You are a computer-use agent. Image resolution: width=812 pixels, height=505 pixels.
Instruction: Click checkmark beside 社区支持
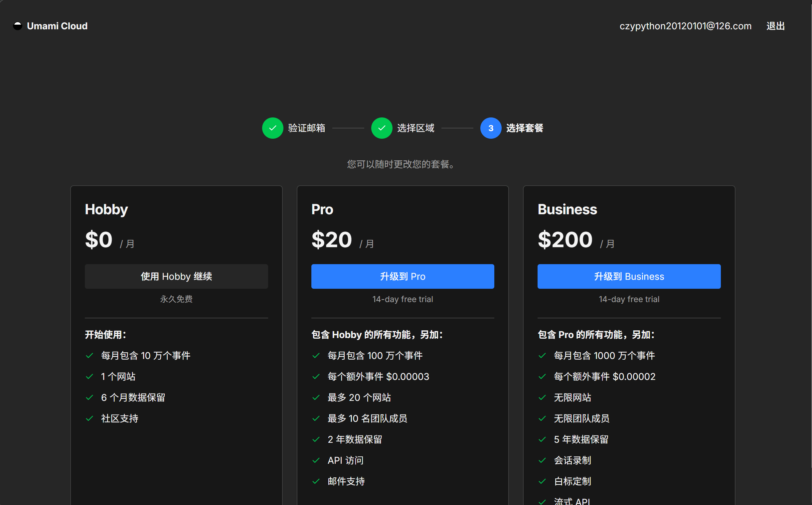[89, 419]
